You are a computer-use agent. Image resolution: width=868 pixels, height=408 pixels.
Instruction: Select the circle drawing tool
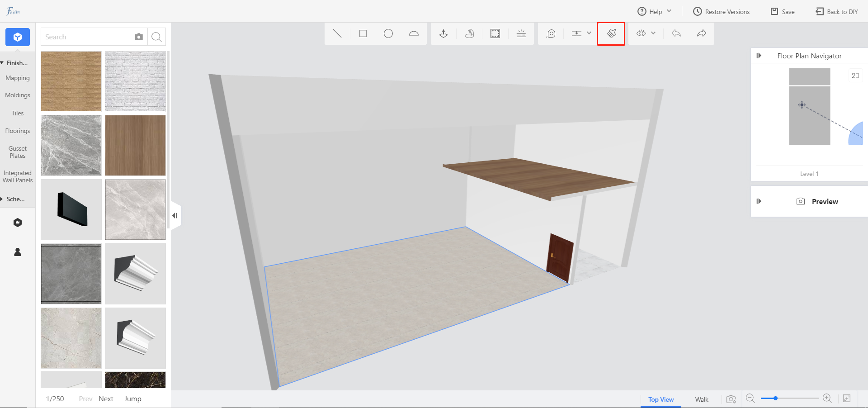pyautogui.click(x=388, y=33)
